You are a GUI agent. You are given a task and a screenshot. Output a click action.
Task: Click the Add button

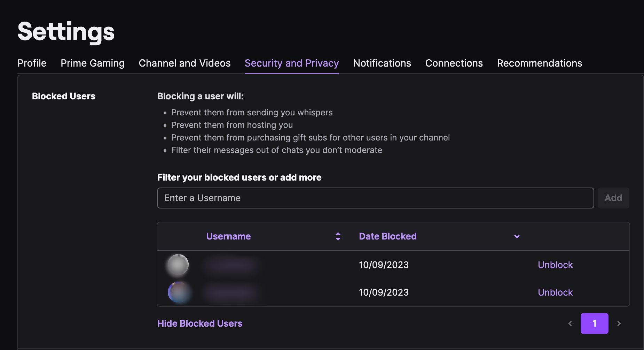[x=613, y=198]
